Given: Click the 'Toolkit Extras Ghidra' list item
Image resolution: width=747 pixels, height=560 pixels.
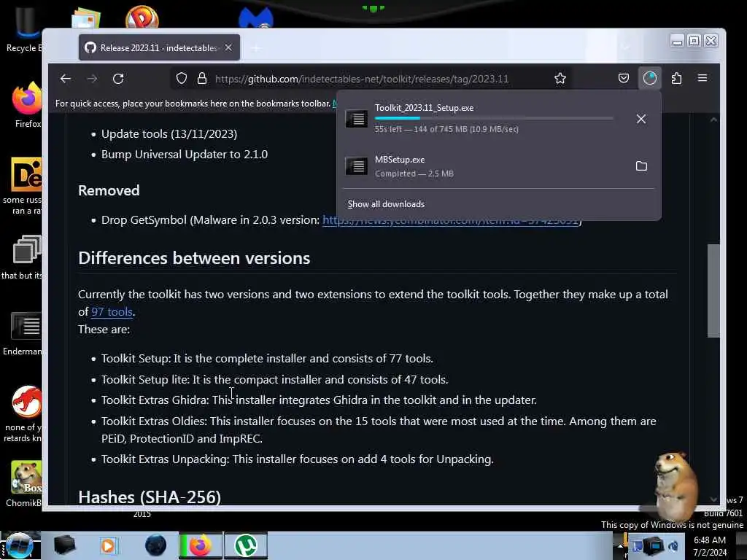Looking at the screenshot, I should (x=319, y=400).
